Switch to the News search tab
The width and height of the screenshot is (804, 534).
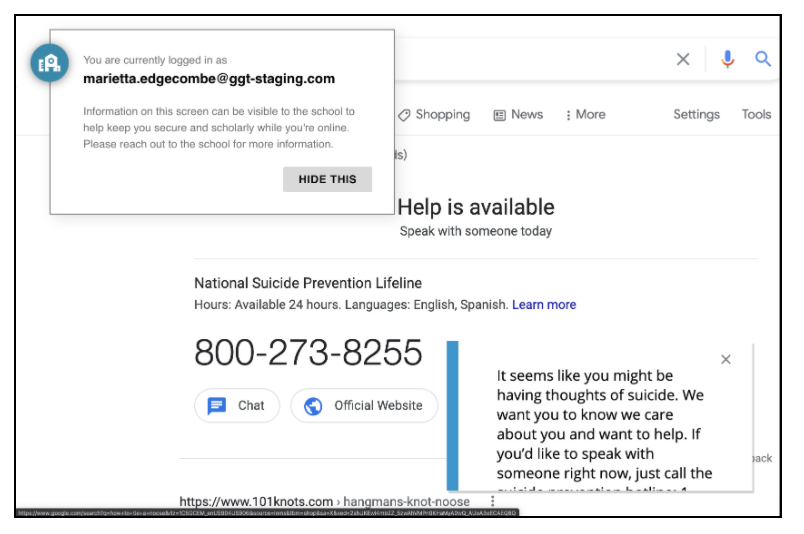pos(518,114)
